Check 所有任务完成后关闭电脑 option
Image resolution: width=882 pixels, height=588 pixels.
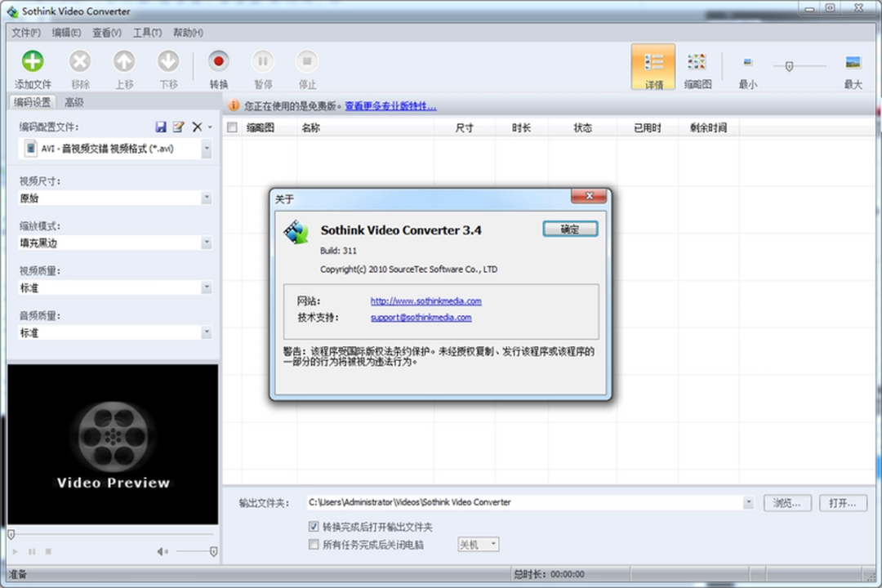pos(314,544)
